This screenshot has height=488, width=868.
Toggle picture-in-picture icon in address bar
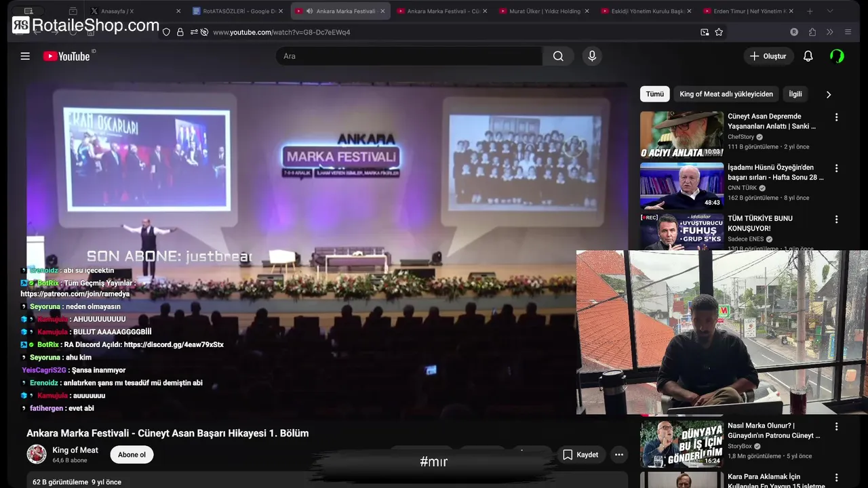pos(705,32)
